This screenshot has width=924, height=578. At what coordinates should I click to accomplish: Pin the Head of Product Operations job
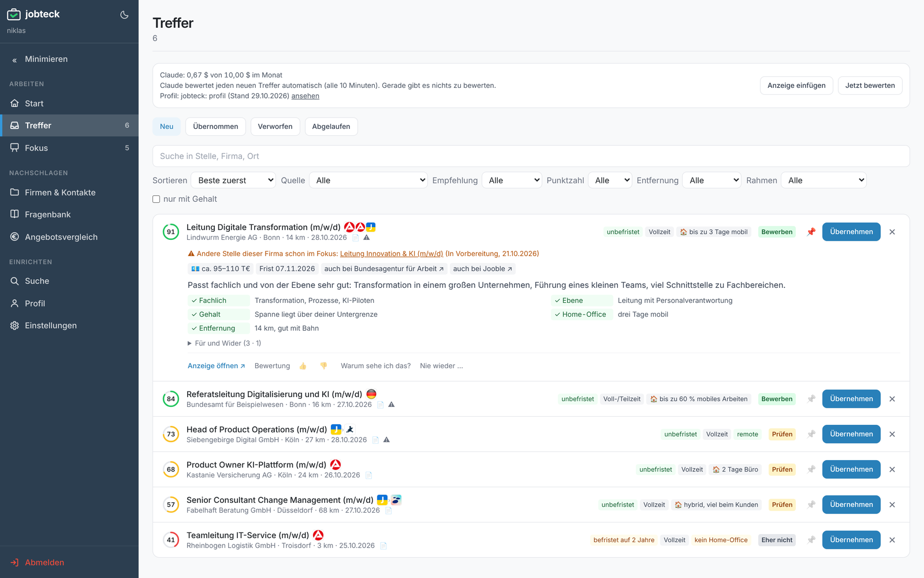[811, 434]
